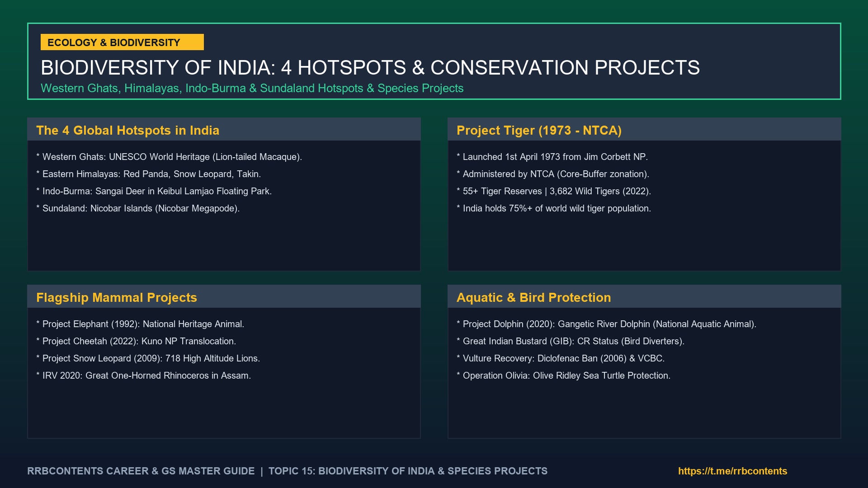Click the Project Tiger (1973 - NTCA) heading
Screen dimensions: 868x488
[x=539, y=130]
